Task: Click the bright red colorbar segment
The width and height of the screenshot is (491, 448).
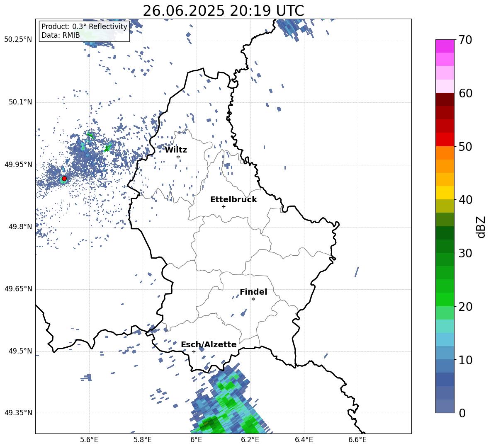Action: (445, 140)
